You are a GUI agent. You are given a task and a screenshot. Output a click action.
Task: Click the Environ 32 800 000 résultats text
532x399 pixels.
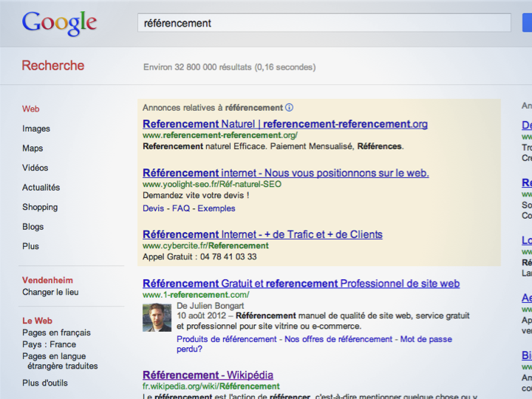tap(230, 67)
